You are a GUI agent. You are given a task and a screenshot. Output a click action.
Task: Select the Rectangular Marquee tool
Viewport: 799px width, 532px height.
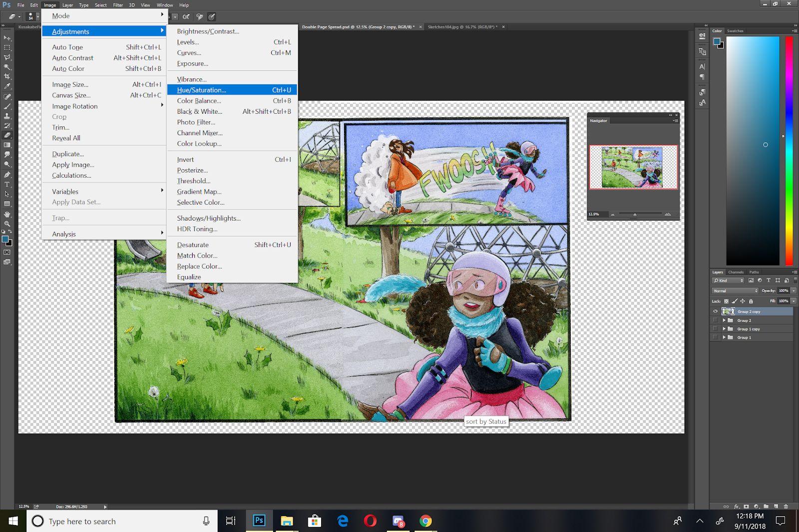pyautogui.click(x=7, y=48)
